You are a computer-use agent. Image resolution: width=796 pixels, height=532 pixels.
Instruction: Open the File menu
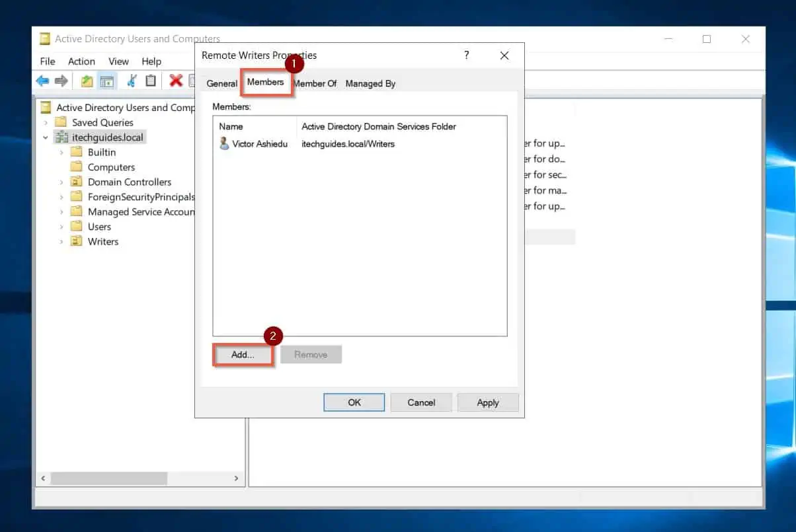pyautogui.click(x=48, y=61)
